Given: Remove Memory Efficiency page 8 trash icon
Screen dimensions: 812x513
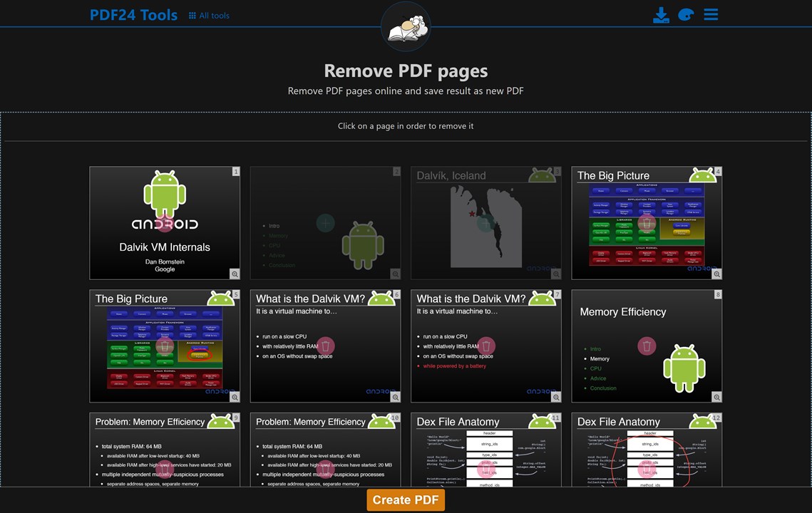Looking at the screenshot, I should (x=647, y=346).
